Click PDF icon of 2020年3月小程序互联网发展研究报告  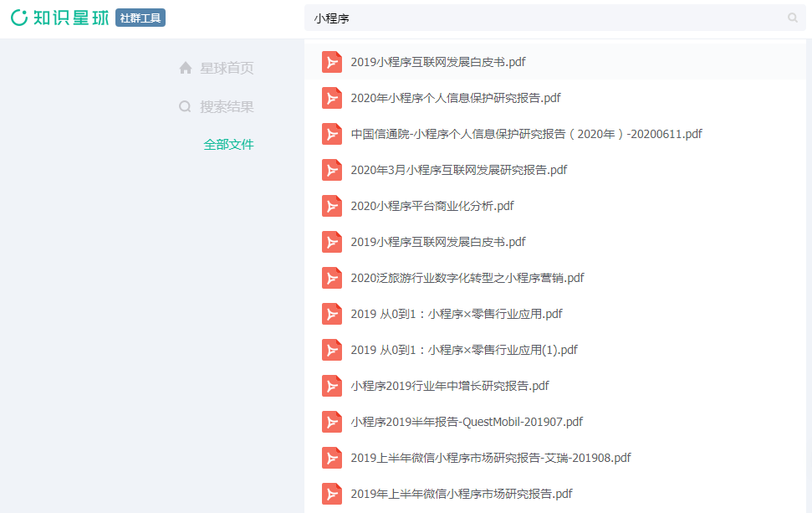click(x=332, y=170)
